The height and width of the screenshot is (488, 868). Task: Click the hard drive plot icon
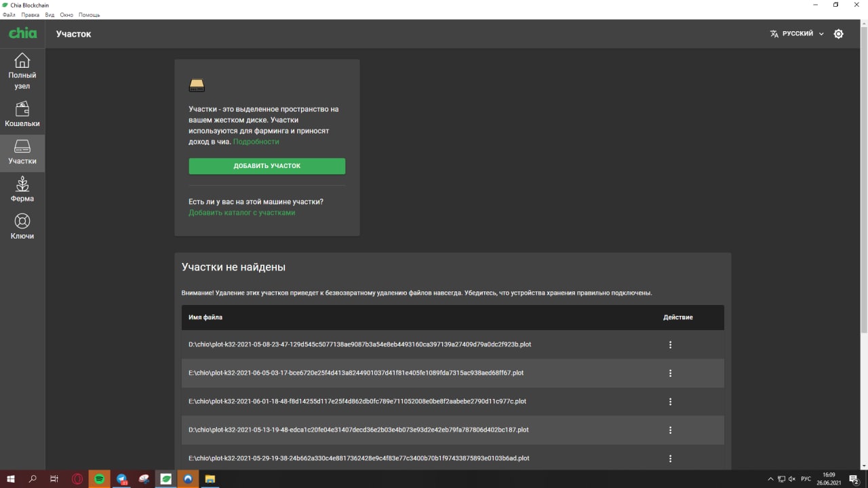tap(197, 85)
